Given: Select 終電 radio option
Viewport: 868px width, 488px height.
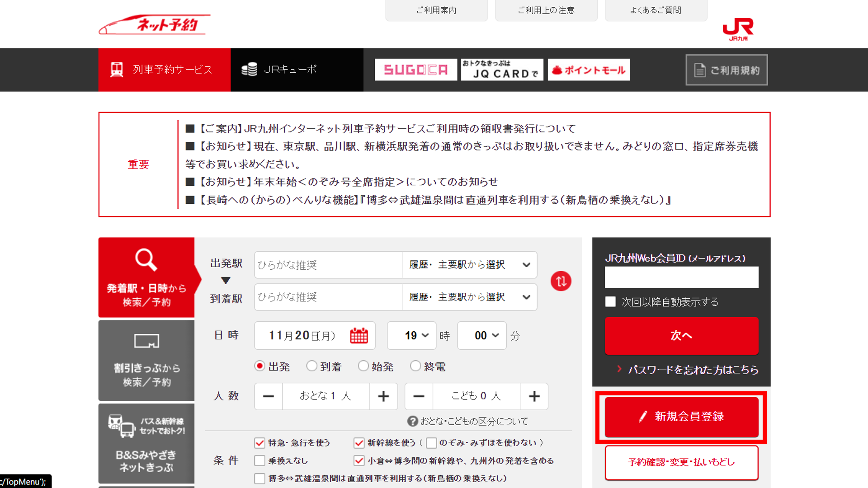Looking at the screenshot, I should (x=415, y=366).
